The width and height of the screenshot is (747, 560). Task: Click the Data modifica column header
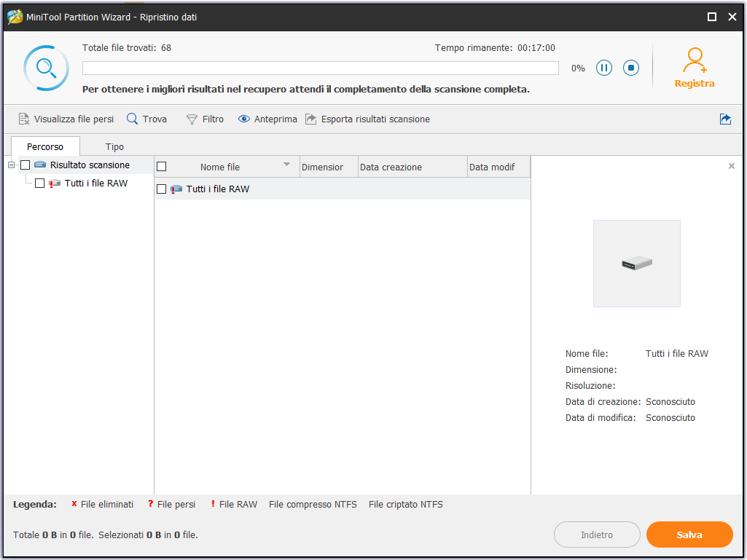coord(498,167)
